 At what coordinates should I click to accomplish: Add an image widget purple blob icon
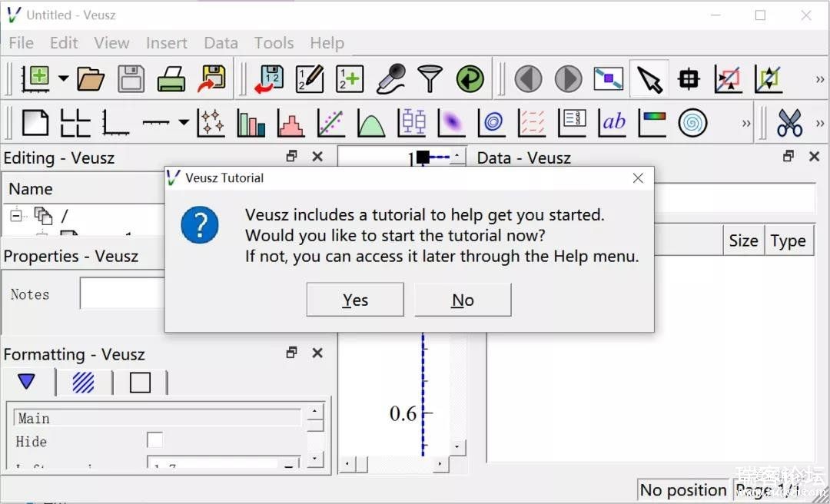click(x=452, y=122)
